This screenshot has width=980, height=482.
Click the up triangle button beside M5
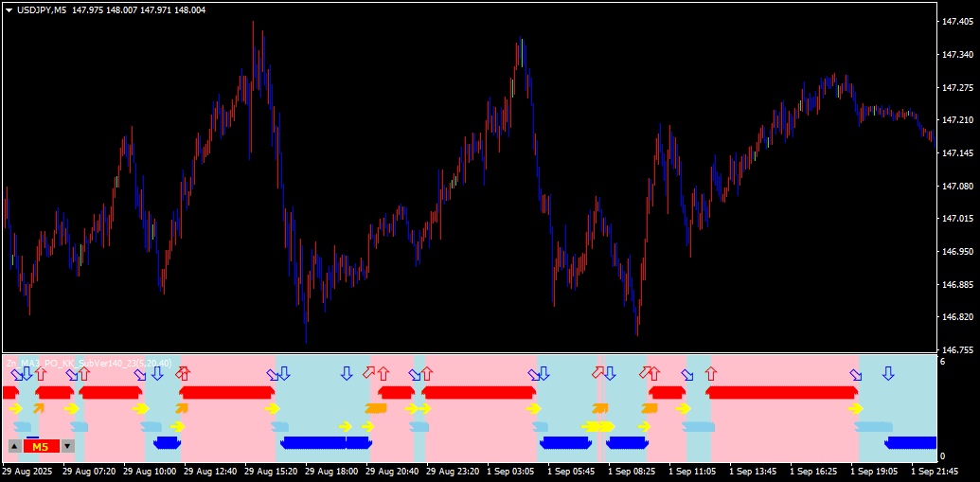14,446
